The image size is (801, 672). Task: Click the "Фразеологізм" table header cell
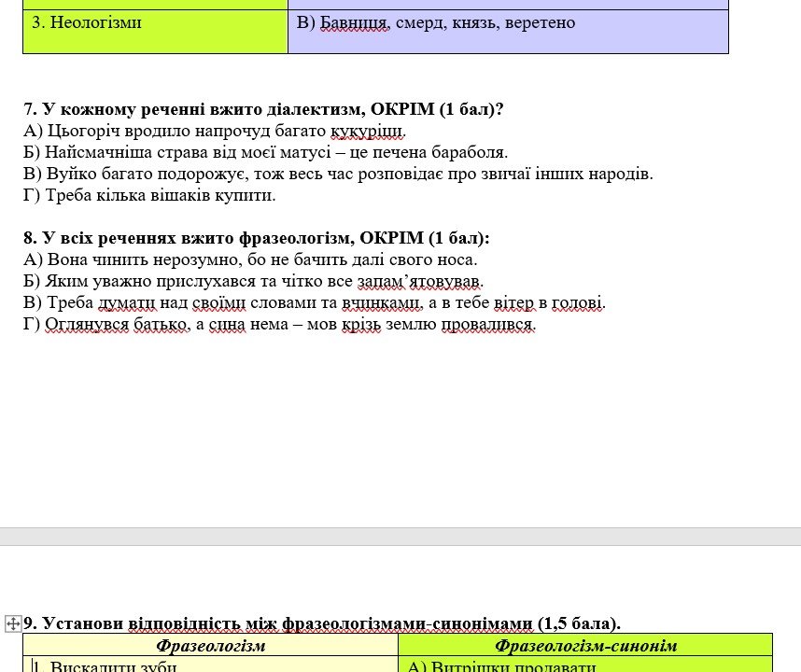(x=210, y=646)
